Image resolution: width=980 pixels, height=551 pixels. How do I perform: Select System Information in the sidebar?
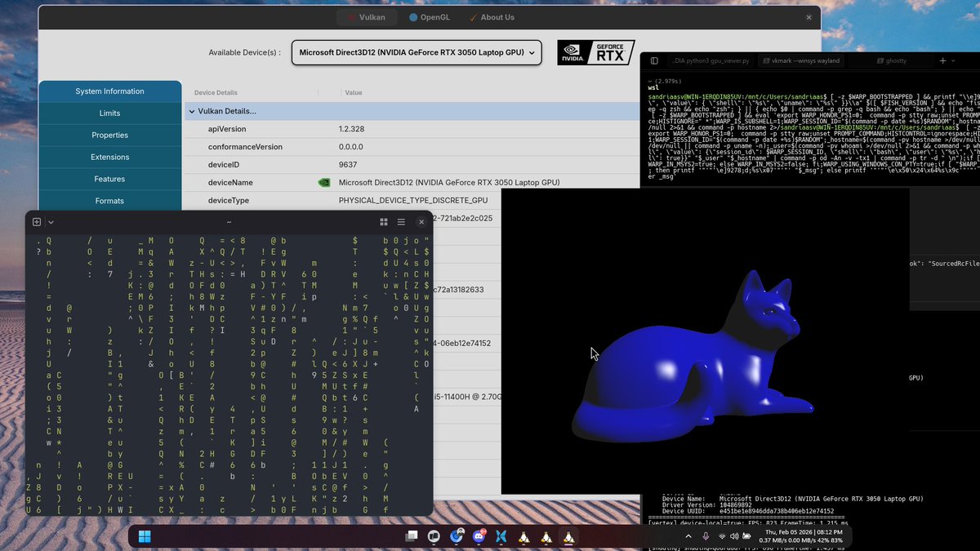(109, 91)
